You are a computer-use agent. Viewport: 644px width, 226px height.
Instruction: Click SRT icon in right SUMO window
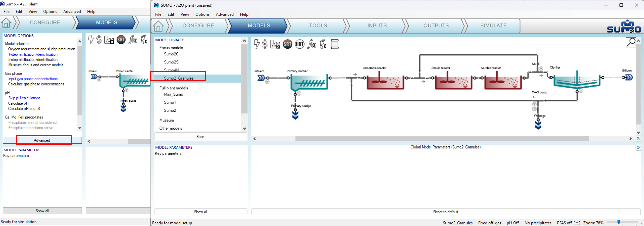coord(287,44)
